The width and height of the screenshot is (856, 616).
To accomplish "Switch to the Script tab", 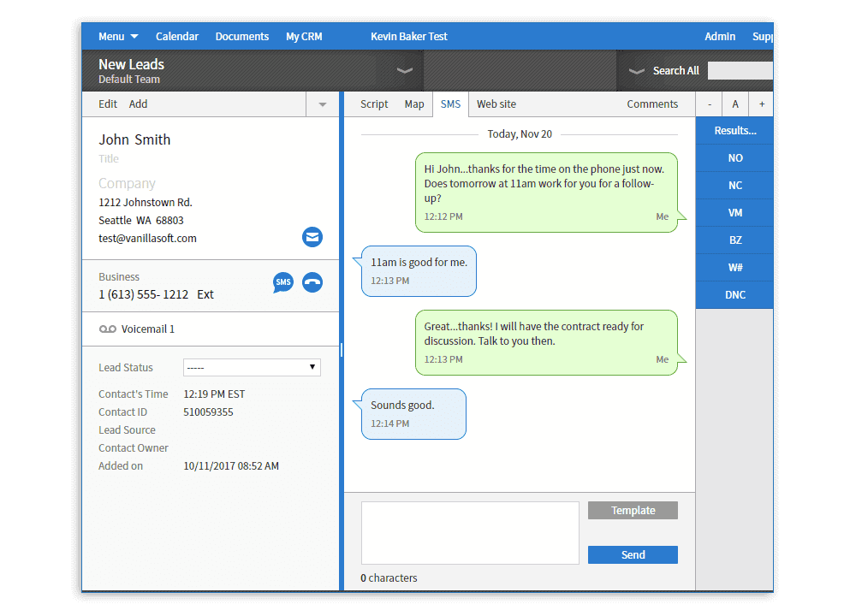I will tap(374, 104).
